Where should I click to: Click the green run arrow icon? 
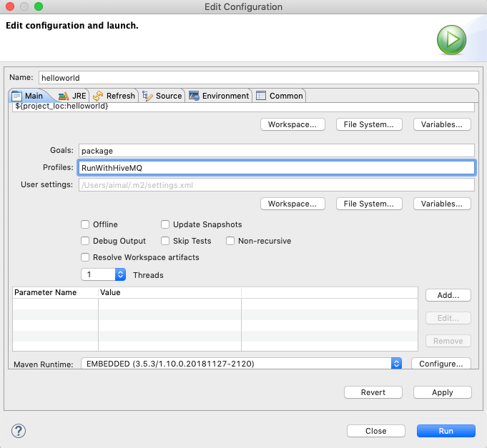[451, 40]
